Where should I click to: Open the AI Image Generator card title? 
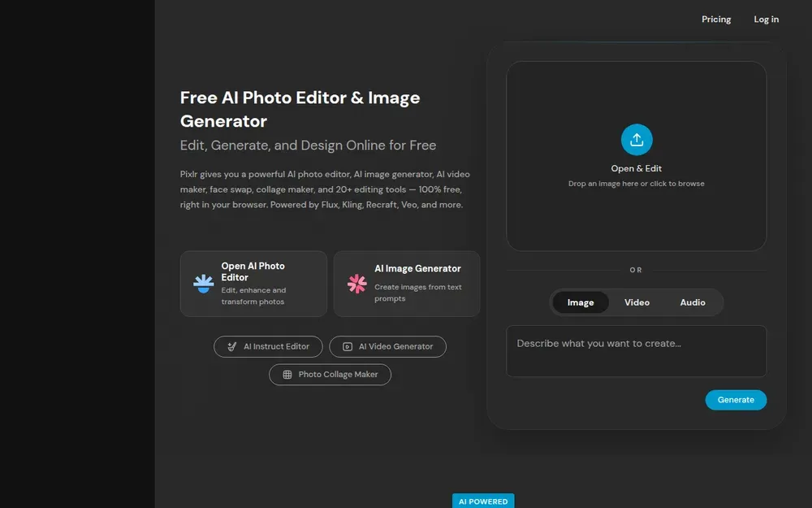[417, 268]
